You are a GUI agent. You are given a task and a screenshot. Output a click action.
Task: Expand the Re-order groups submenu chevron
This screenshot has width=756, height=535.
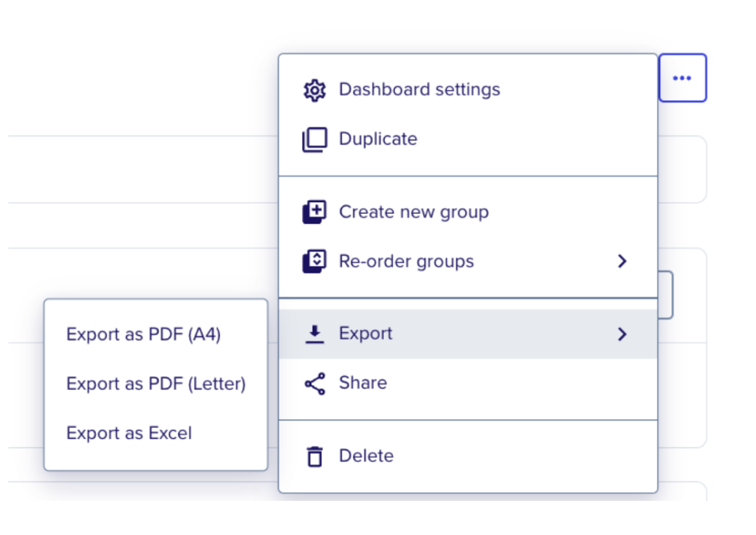coord(622,261)
